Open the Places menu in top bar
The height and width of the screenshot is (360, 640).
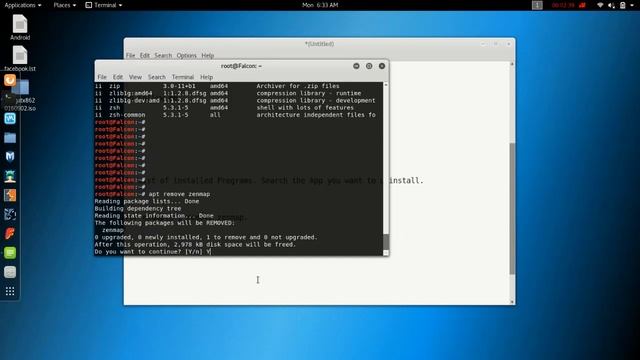pos(64,5)
